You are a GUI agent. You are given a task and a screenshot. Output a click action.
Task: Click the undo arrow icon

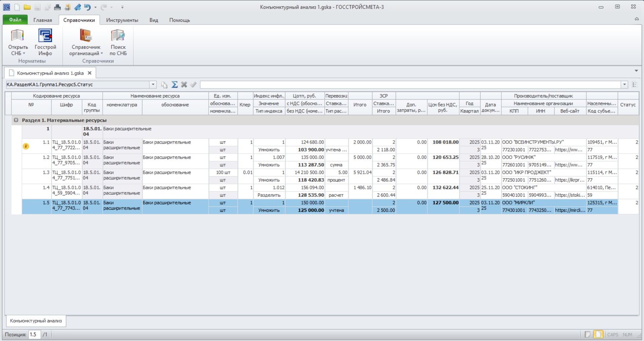point(87,7)
